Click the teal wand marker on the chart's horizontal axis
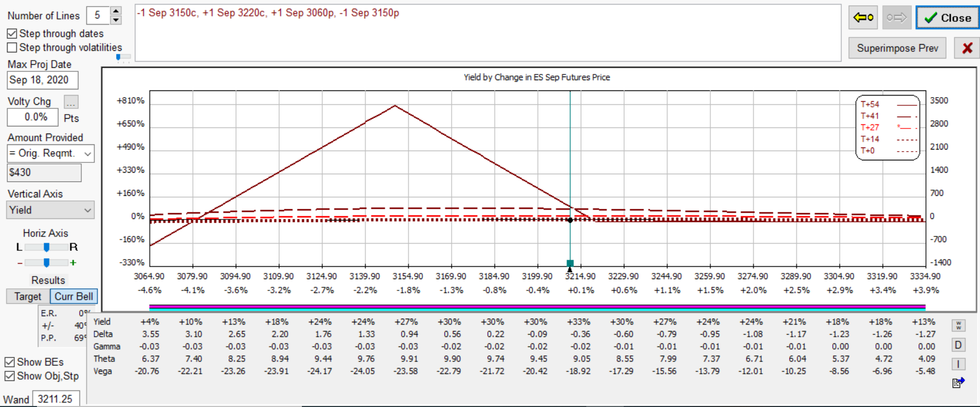Viewport: 980px width, 407px height. coord(570,264)
